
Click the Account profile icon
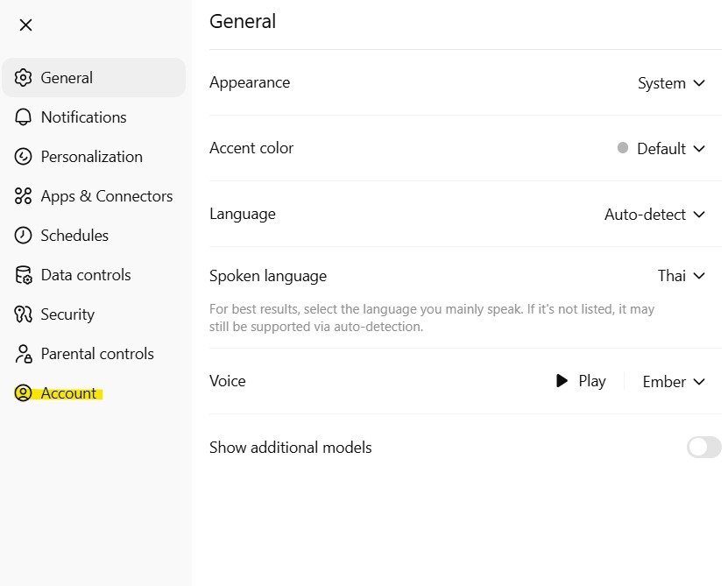[23, 393]
